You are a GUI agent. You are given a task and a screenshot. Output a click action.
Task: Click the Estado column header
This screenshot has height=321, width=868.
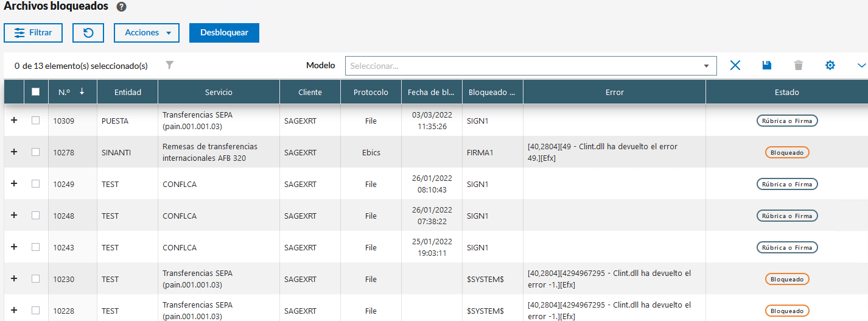pos(786,93)
